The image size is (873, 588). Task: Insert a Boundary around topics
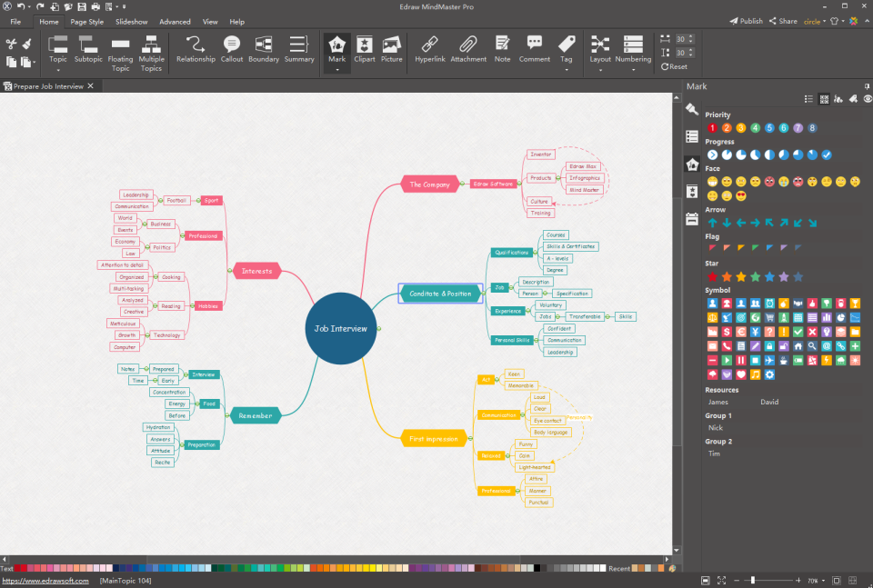coord(264,49)
